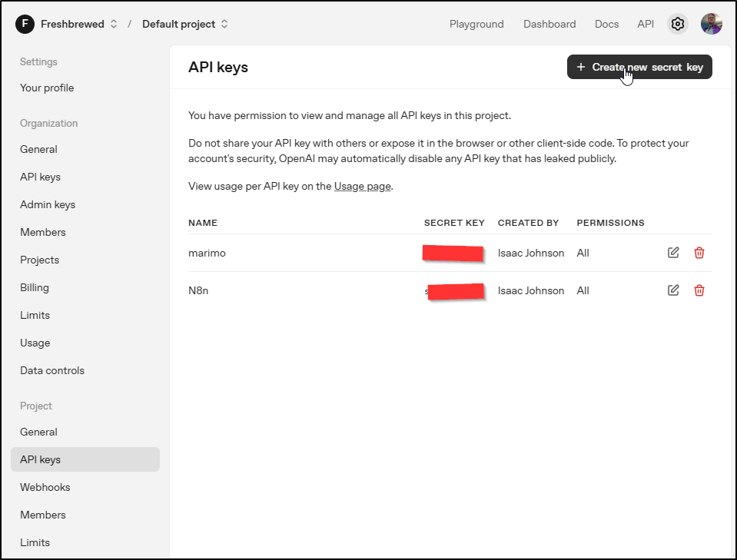Click the CREATED BY column header
The height and width of the screenshot is (560, 737).
528,223
